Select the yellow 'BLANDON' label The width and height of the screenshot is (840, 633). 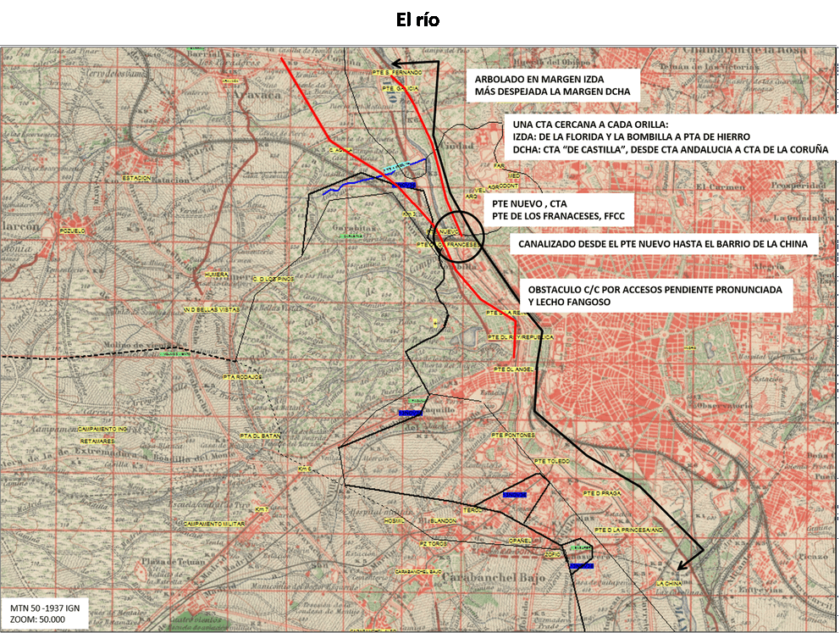443,520
